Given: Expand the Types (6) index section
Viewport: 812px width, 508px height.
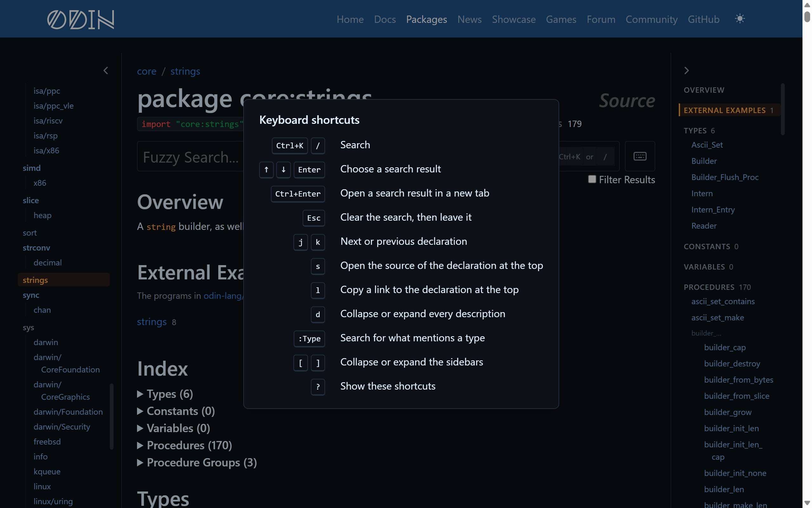Looking at the screenshot, I should pos(165,394).
